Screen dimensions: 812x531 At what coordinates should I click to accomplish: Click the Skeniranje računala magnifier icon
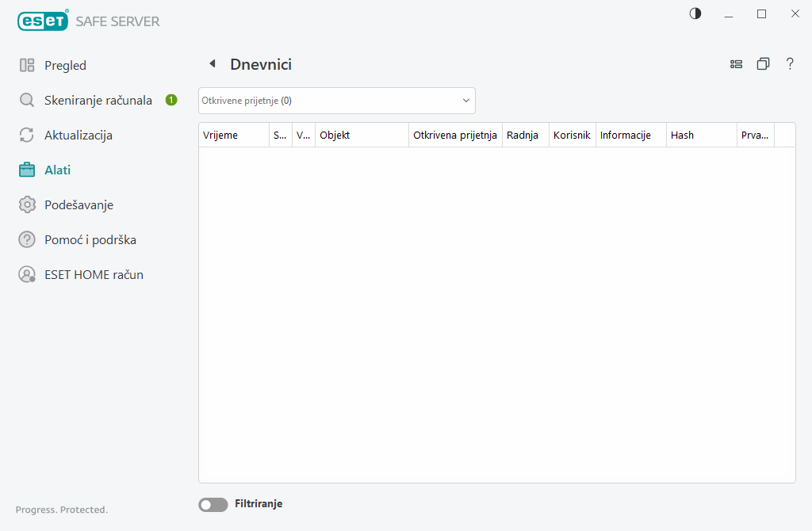[27, 101]
